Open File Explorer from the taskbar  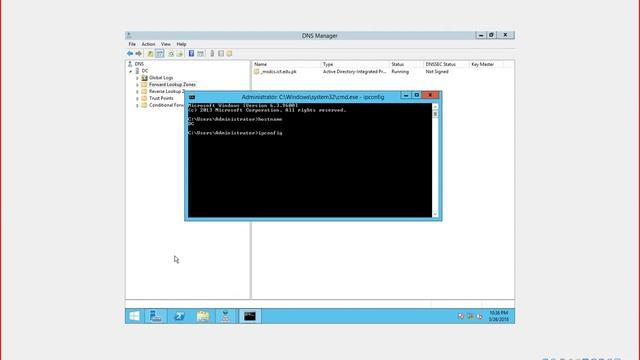click(x=203, y=316)
